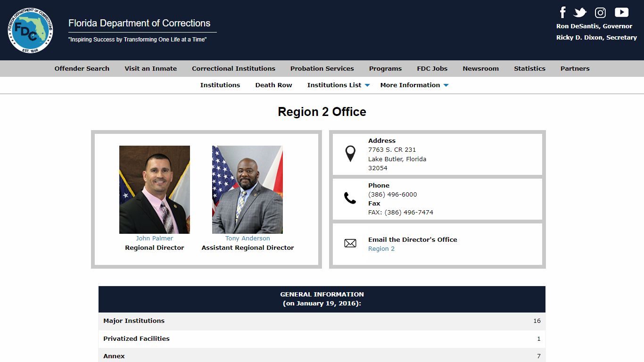
Task: Open the Newsroom menu item
Action: pos(480,68)
